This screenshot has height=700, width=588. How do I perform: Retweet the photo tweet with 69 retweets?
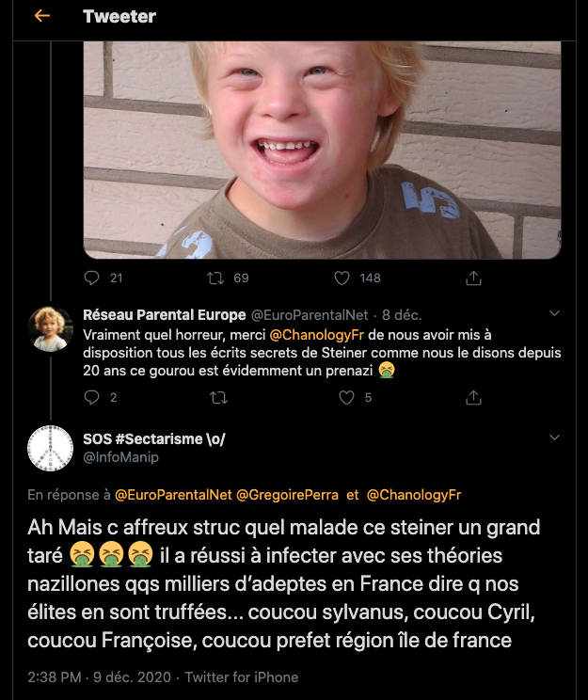216,278
